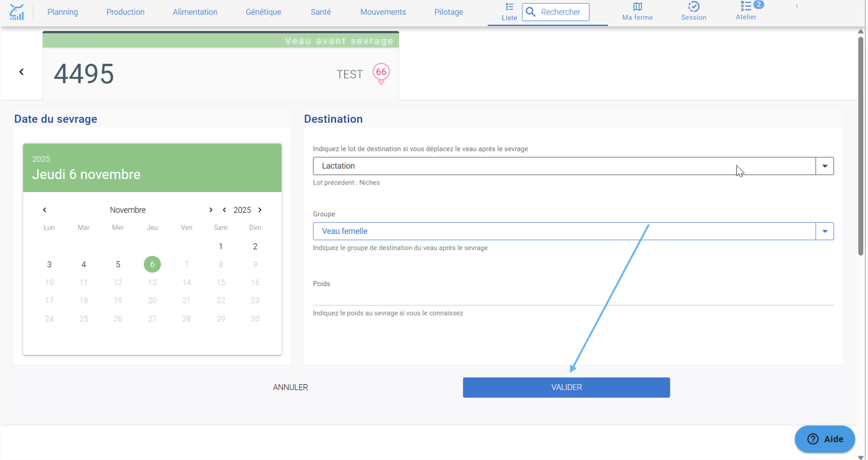The image size is (868, 460).
Task: Click the VALIDER button
Action: tap(567, 388)
